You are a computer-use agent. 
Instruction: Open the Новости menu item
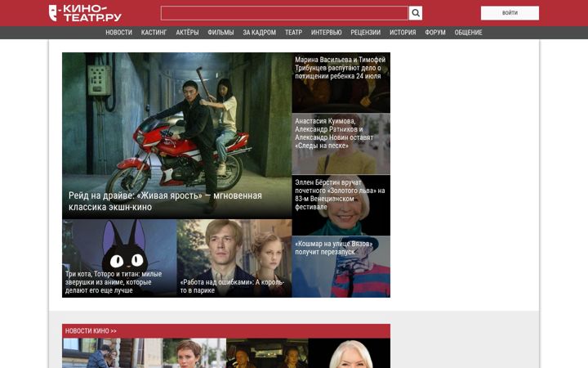pyautogui.click(x=118, y=33)
